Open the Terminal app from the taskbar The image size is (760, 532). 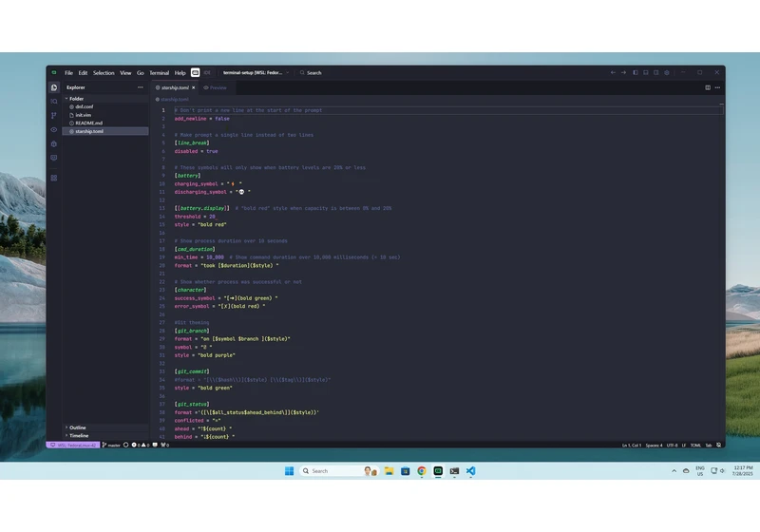[x=454, y=471]
